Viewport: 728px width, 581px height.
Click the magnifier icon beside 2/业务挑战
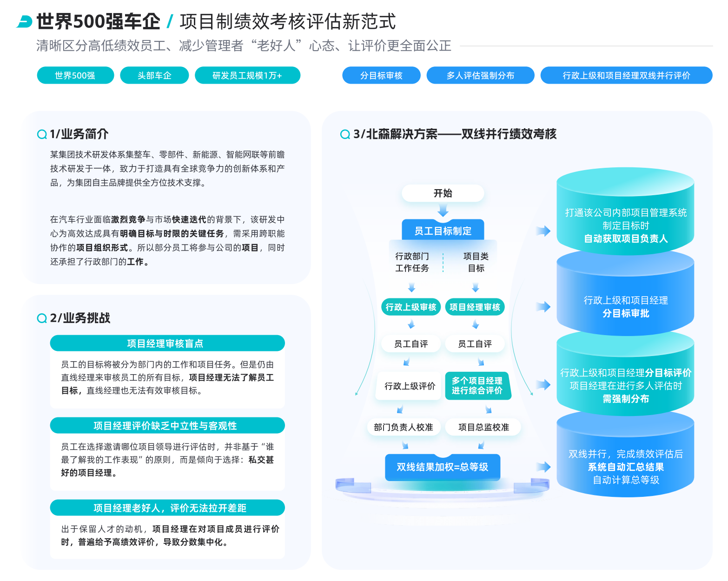42,318
